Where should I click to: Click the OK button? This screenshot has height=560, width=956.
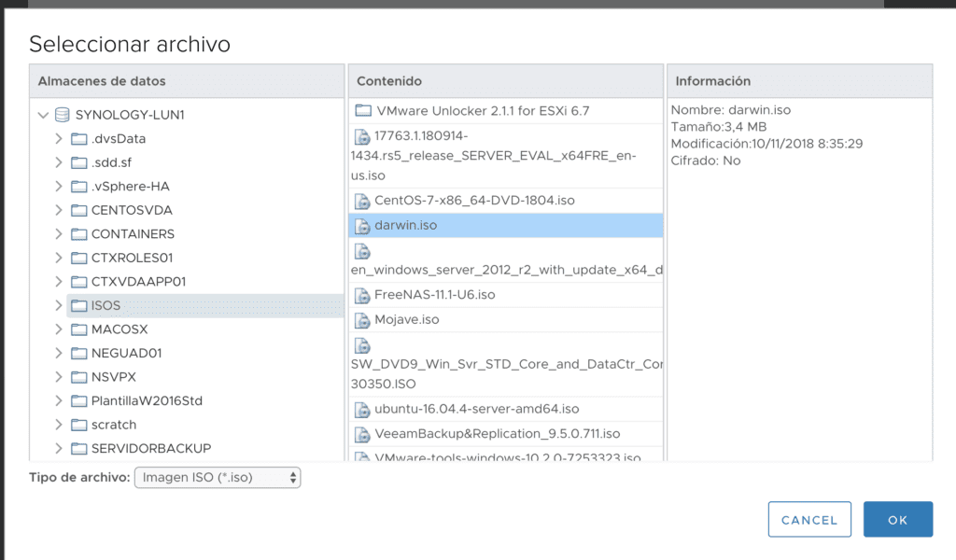[x=897, y=519]
